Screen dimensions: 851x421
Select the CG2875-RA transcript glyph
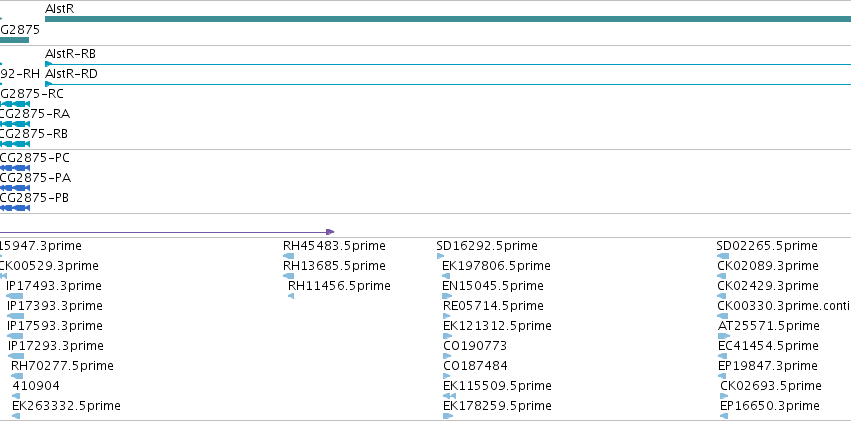coord(15,124)
